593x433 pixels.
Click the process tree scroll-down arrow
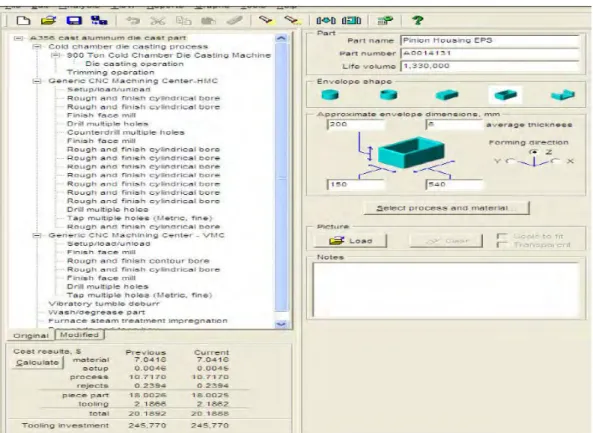pyautogui.click(x=281, y=324)
